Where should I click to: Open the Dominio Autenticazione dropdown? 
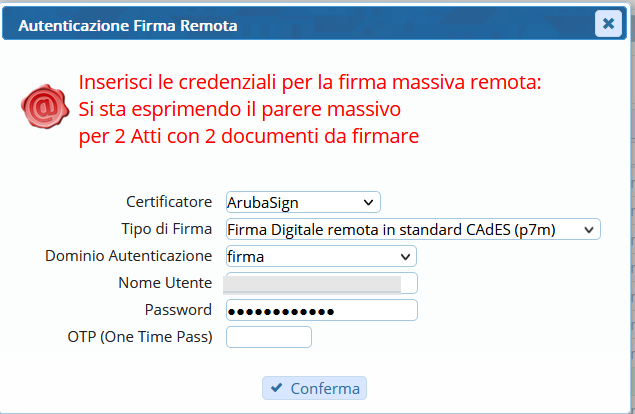tap(321, 256)
